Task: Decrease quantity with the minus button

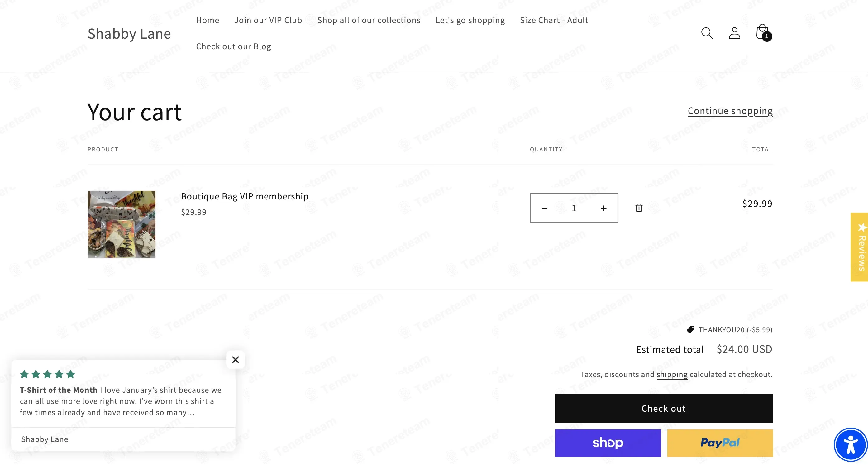Action: [545, 208]
